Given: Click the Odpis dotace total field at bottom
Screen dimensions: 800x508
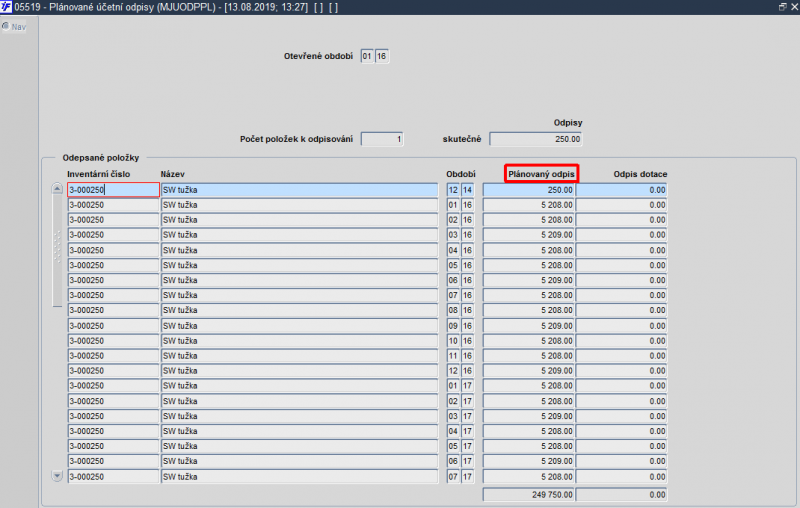Looking at the screenshot, I should tap(621, 494).
